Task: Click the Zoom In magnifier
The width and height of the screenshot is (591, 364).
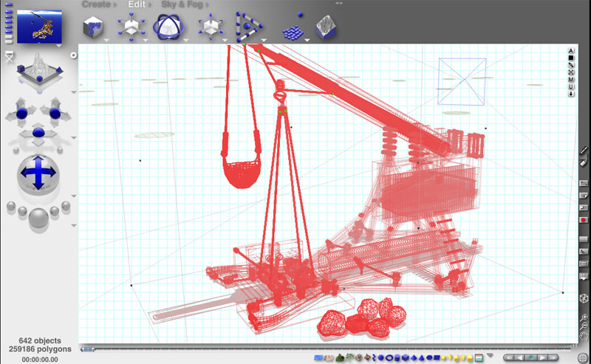Action: point(584,317)
